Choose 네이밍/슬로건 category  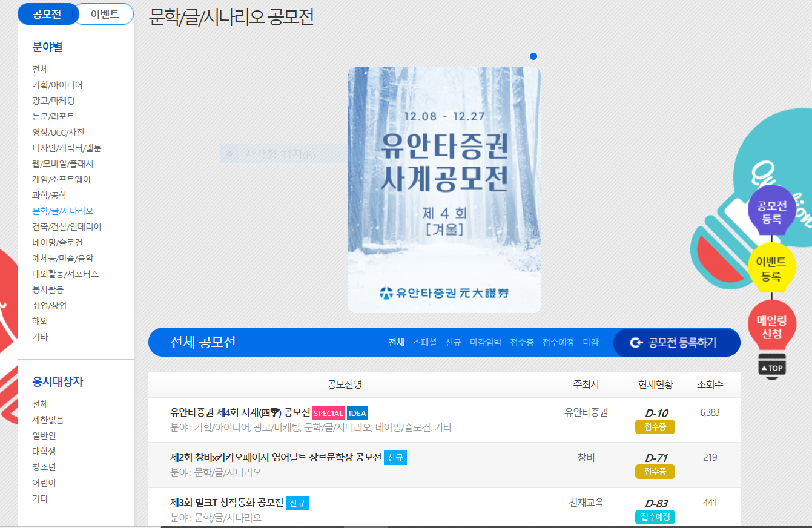58,242
